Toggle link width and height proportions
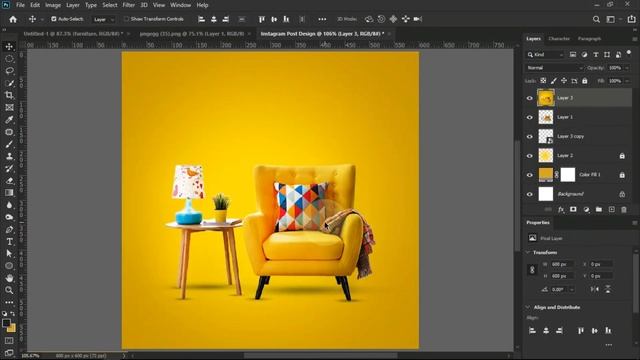The image size is (640, 360). 532,270
